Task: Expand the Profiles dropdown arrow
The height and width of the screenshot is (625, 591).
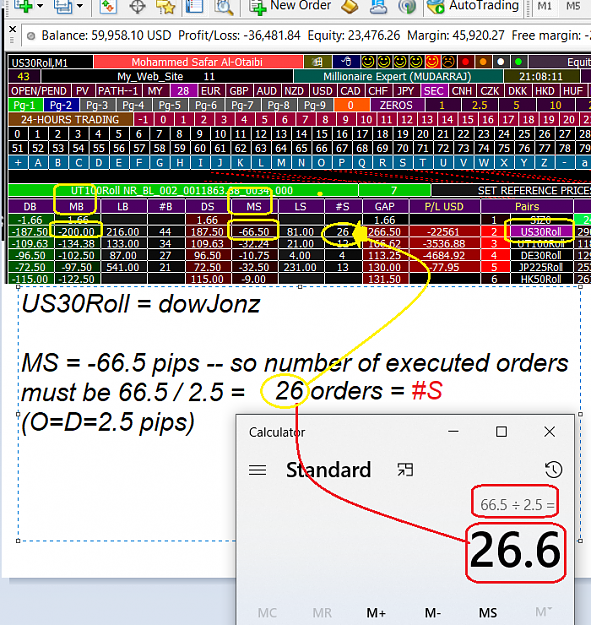Action: click(x=80, y=6)
